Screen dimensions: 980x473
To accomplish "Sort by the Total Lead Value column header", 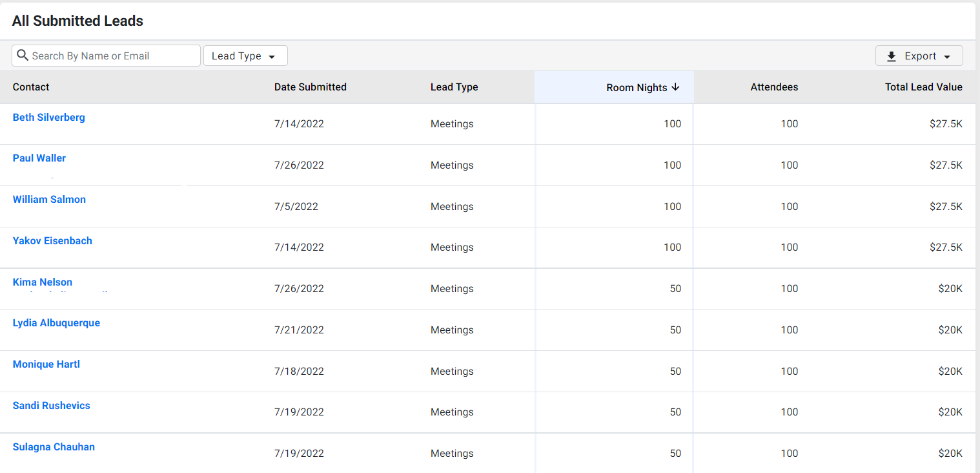I will (x=924, y=87).
